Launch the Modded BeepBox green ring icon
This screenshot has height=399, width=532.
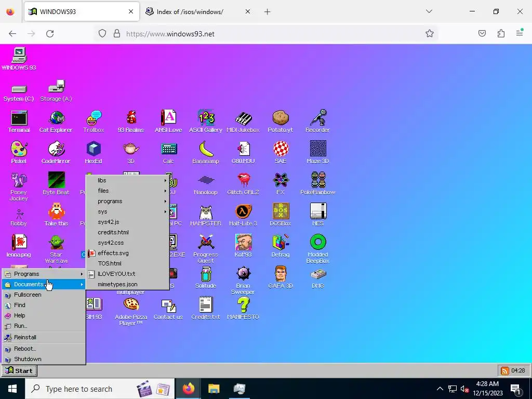(x=318, y=249)
